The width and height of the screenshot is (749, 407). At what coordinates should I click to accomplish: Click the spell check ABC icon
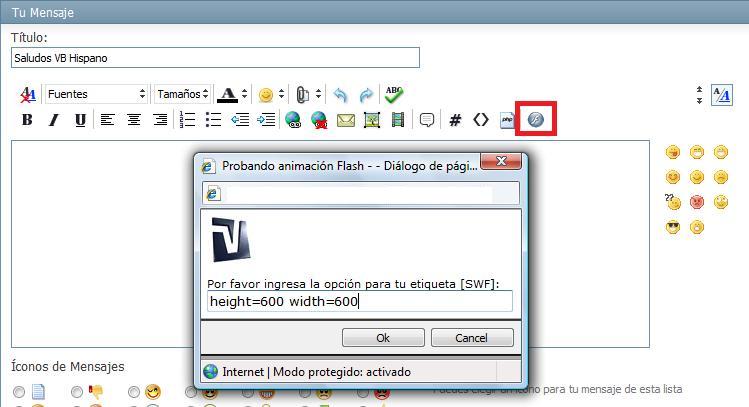tap(393, 94)
